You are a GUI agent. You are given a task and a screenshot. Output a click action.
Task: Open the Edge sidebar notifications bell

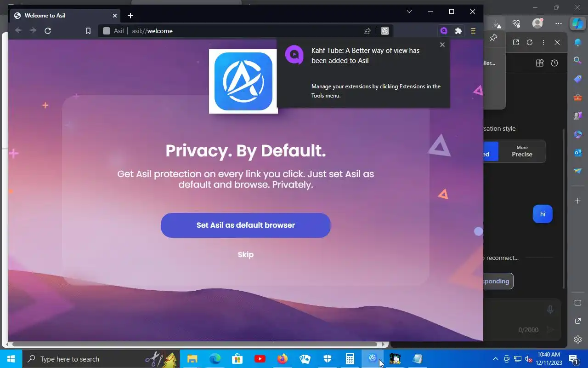pyautogui.click(x=578, y=42)
